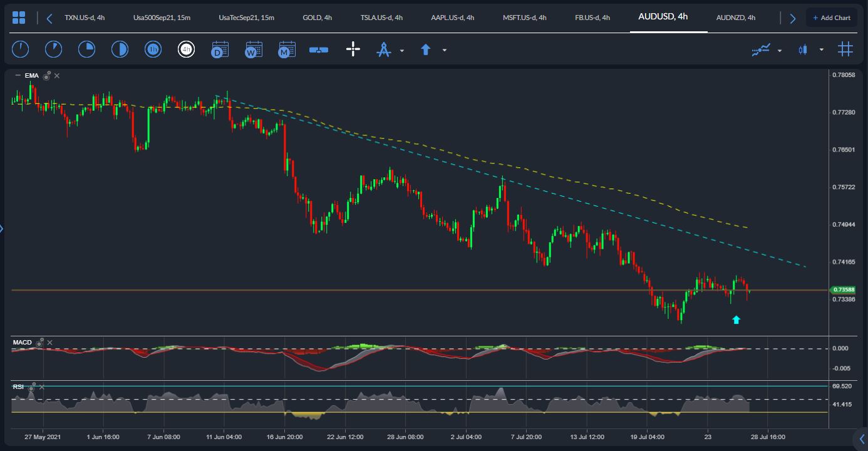This screenshot has height=451, width=868.
Task: Activate the crosshair tool
Action: [353, 49]
